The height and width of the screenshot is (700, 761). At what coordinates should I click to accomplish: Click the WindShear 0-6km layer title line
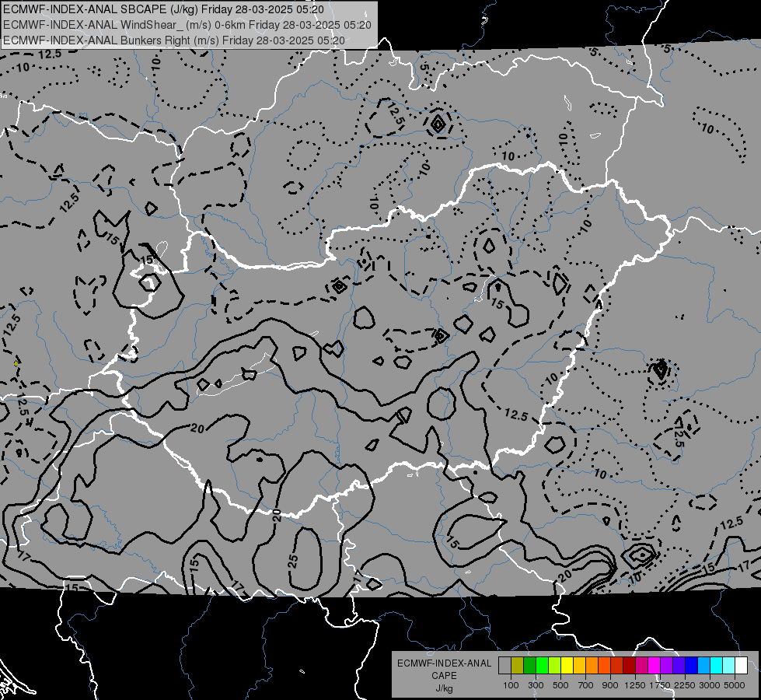click(187, 25)
